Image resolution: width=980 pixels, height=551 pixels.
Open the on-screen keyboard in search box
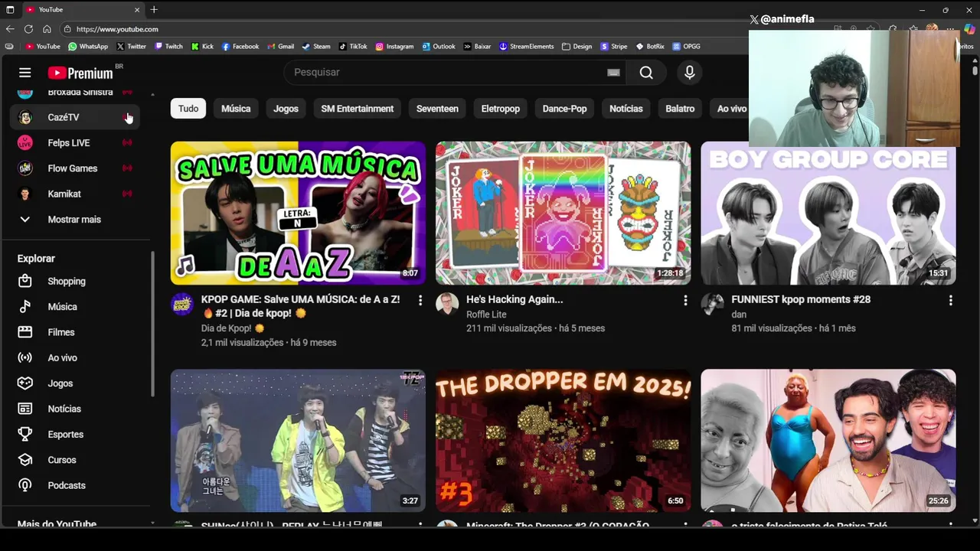point(613,72)
